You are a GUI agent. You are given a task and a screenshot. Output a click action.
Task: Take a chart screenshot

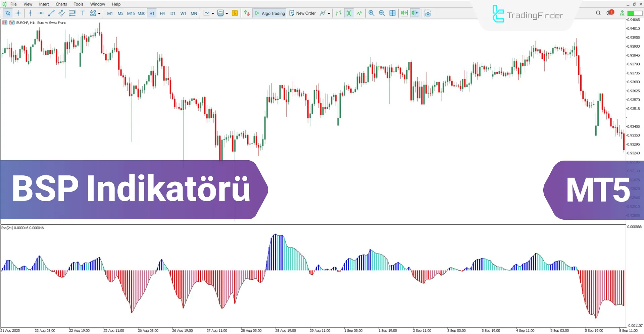tap(427, 13)
